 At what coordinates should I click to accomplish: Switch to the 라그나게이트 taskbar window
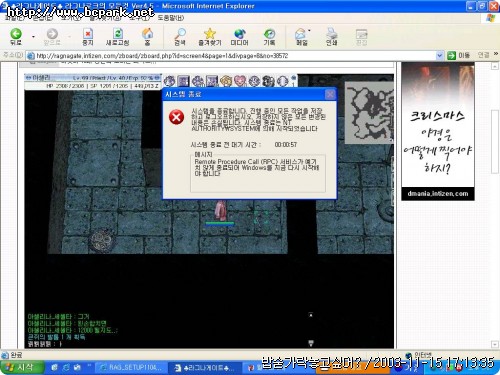pos(205,368)
